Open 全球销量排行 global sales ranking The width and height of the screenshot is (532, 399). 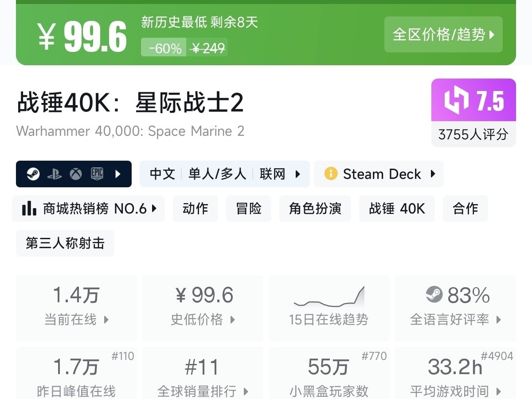click(x=203, y=375)
